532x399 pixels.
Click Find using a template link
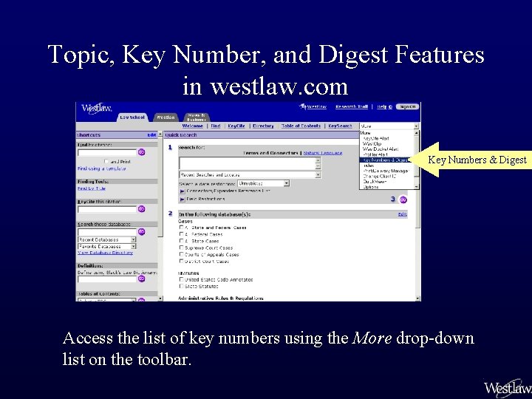coord(102,168)
